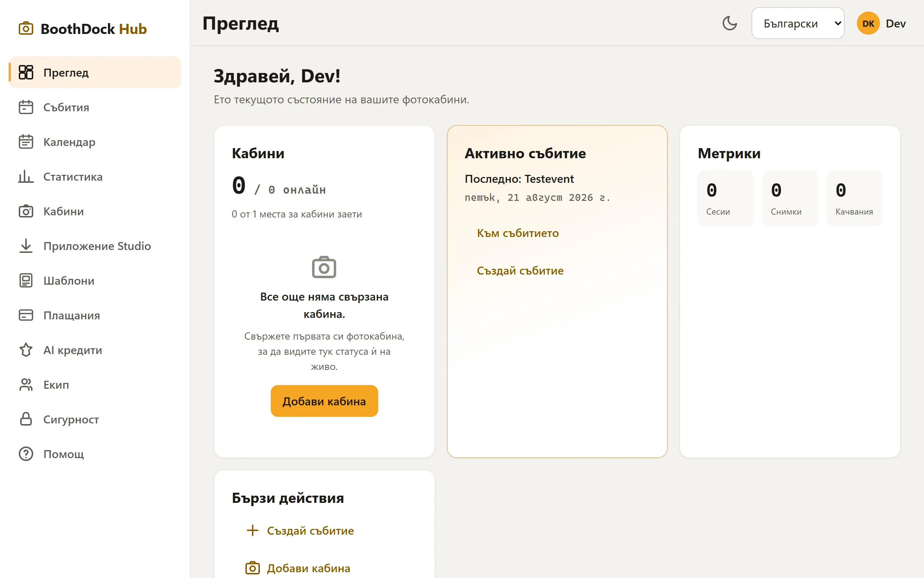Open Календар sidebar label
The image size is (924, 578).
point(70,142)
